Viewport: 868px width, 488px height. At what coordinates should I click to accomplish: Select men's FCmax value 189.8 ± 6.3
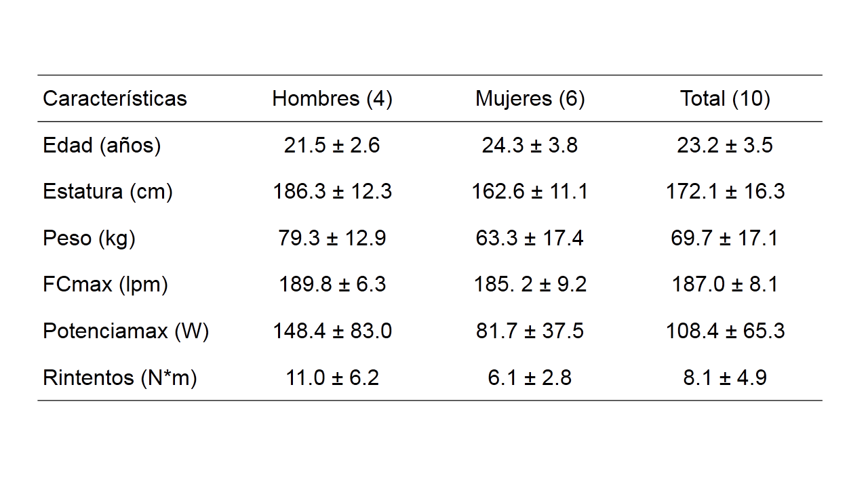click(x=332, y=285)
